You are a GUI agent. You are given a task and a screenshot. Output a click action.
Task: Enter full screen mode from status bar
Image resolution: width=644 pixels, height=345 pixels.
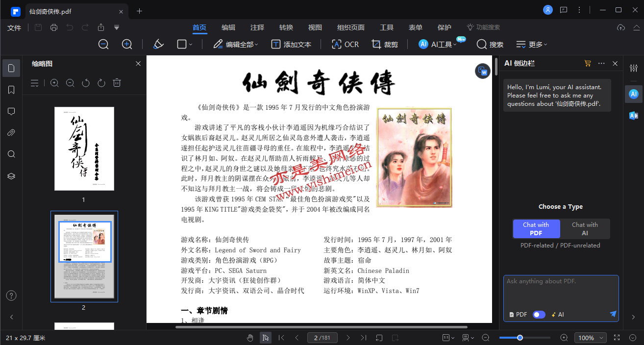[x=617, y=338]
